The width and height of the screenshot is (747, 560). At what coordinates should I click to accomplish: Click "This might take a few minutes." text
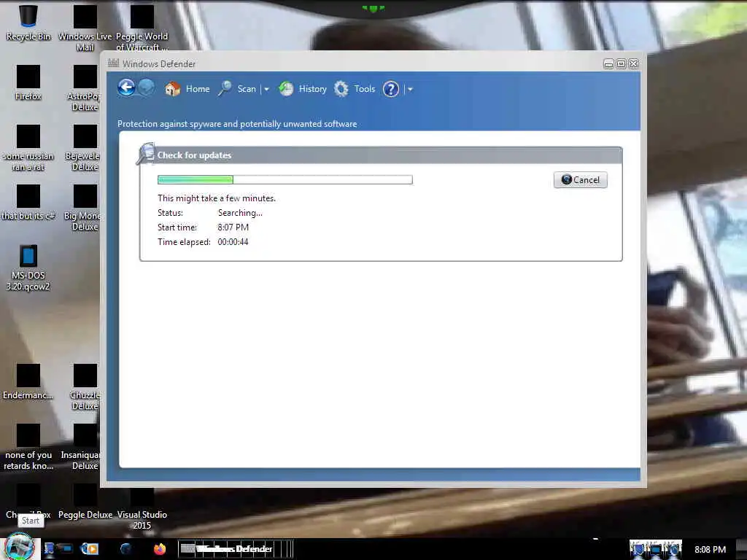[x=216, y=198]
